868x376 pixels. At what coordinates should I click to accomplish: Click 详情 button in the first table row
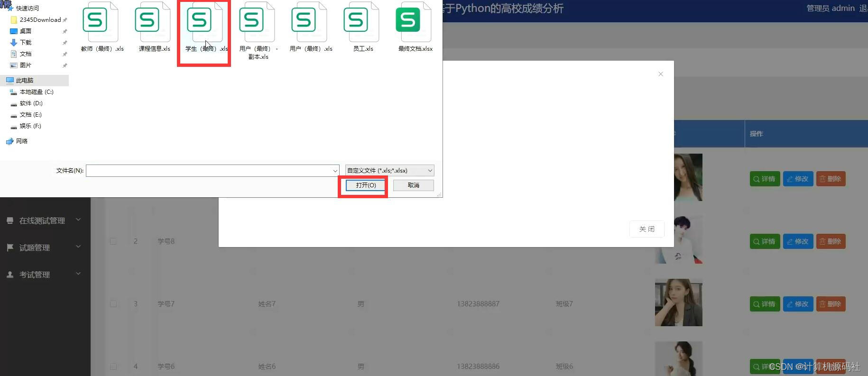[x=765, y=179]
